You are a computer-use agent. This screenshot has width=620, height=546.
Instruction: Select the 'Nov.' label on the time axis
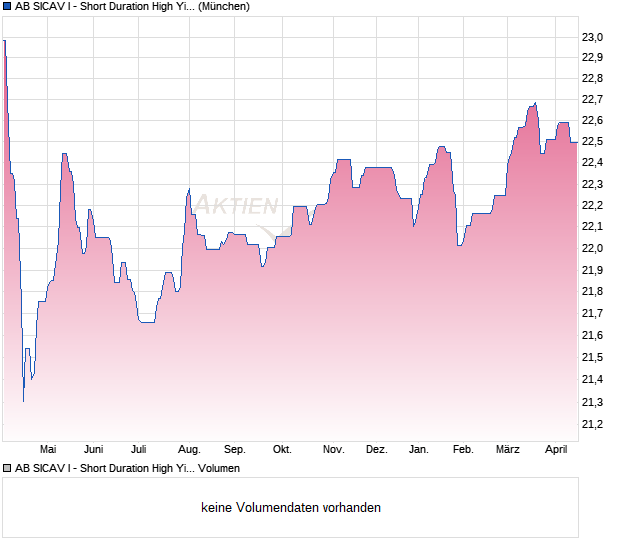(333, 449)
